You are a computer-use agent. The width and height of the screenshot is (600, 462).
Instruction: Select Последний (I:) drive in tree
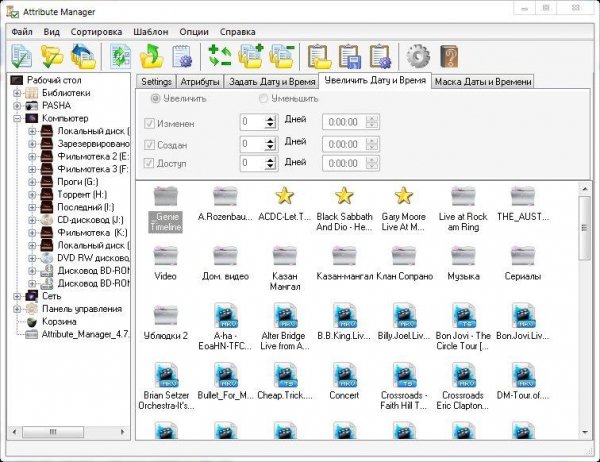(x=86, y=207)
